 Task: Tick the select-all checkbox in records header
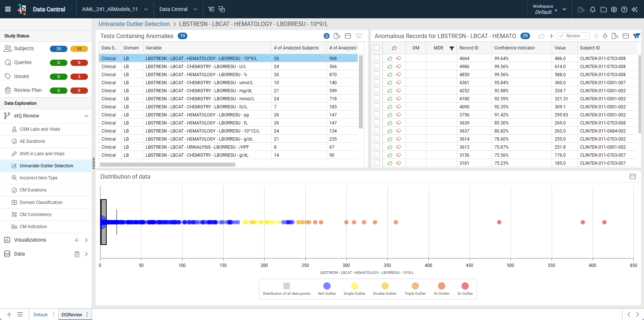(x=377, y=48)
